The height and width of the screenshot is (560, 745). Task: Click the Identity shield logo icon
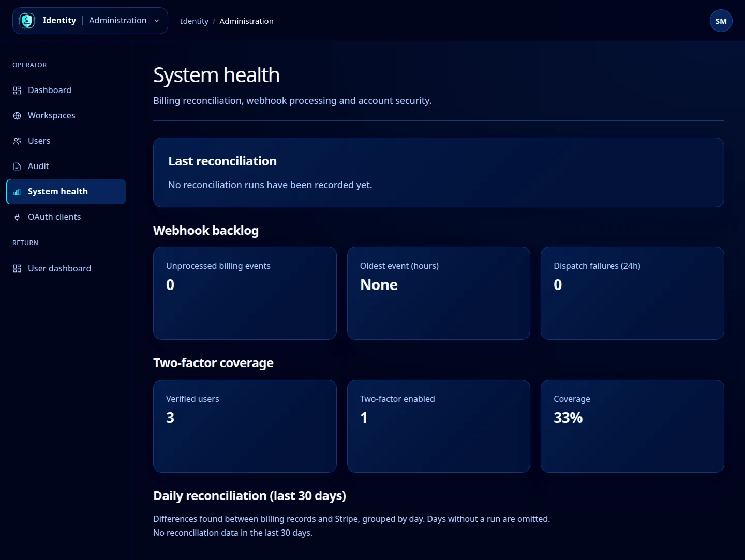[x=27, y=21]
